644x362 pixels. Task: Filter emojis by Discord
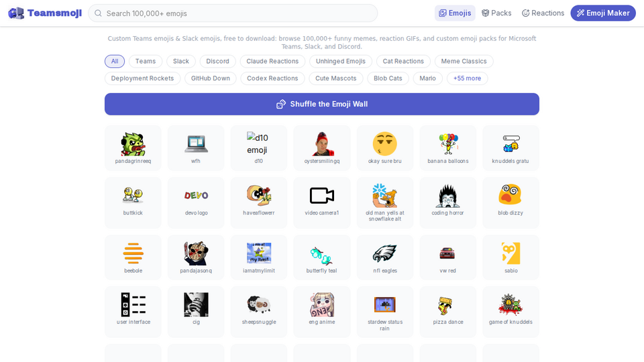(x=217, y=61)
